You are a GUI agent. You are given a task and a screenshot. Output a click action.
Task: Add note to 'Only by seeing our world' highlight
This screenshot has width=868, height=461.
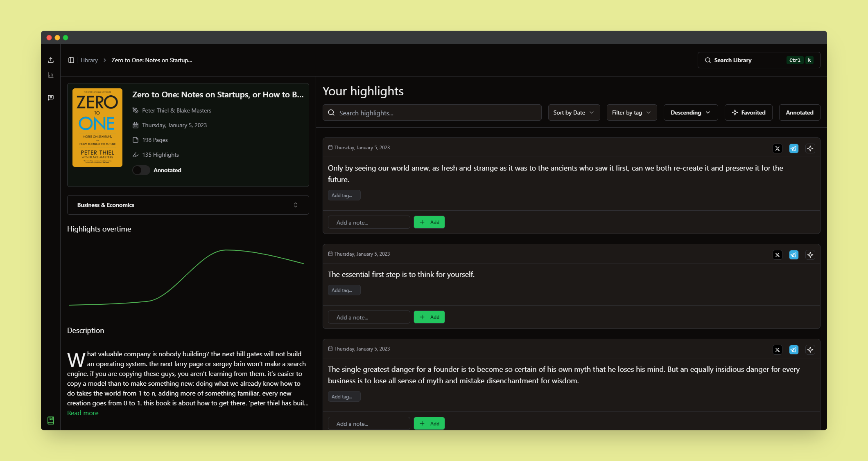tap(429, 222)
